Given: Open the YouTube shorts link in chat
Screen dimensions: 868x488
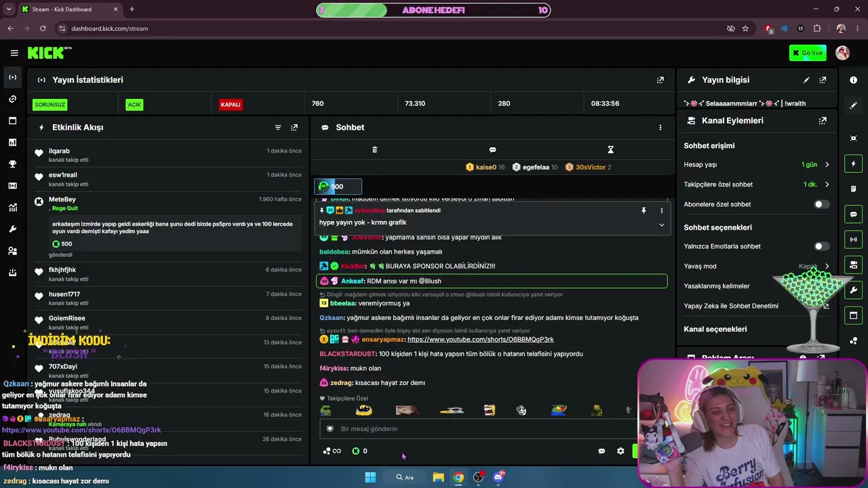Looking at the screenshot, I should pyautogui.click(x=480, y=340).
